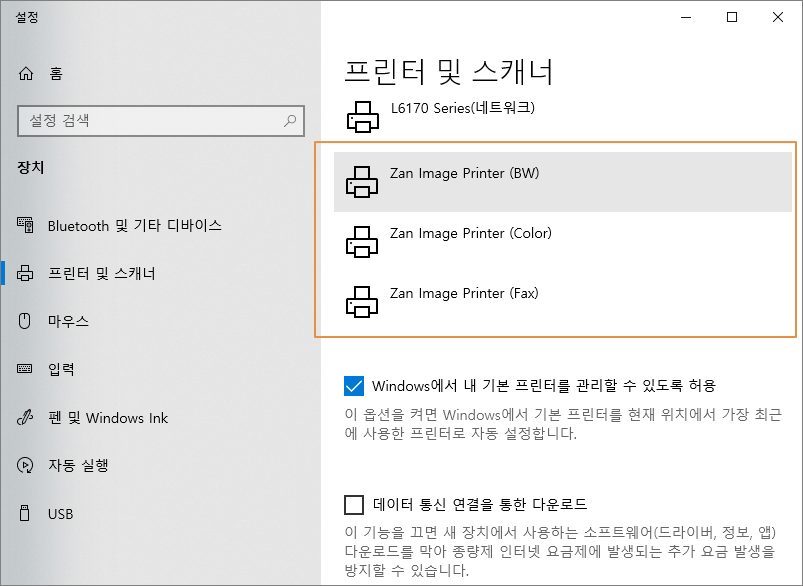Uncheck Windows에서 내 기본 프린터를 관리 checkbox
803x586 pixels.
354,386
